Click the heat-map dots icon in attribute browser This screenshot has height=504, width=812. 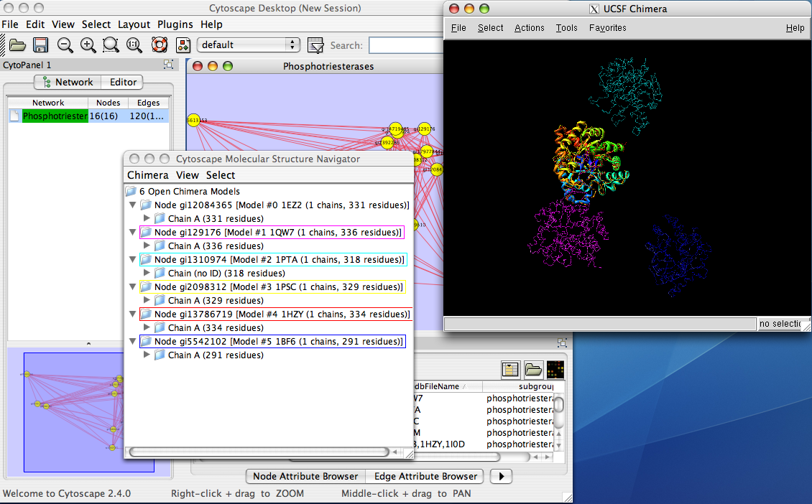pos(555,370)
